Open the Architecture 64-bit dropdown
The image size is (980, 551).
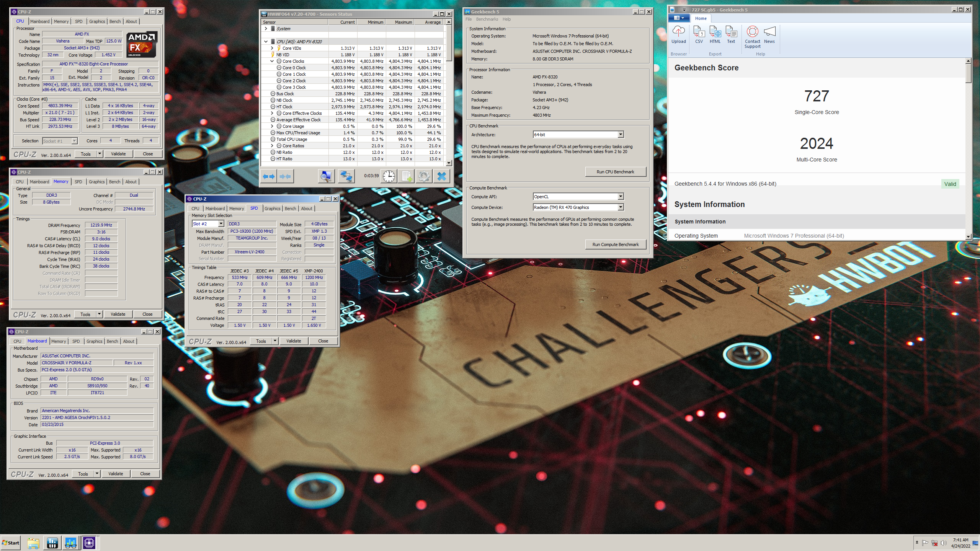621,134
